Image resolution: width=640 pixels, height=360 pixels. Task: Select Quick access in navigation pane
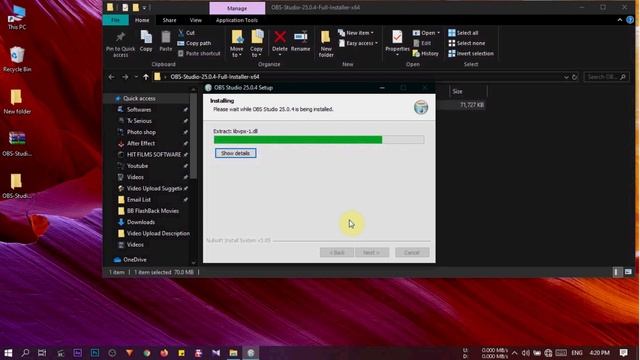pyautogui.click(x=139, y=98)
